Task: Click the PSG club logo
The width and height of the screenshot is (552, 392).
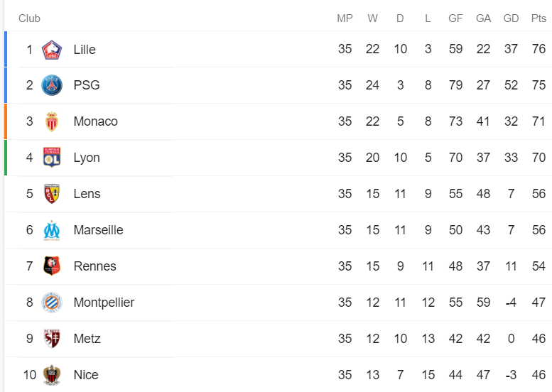Action: [52, 85]
